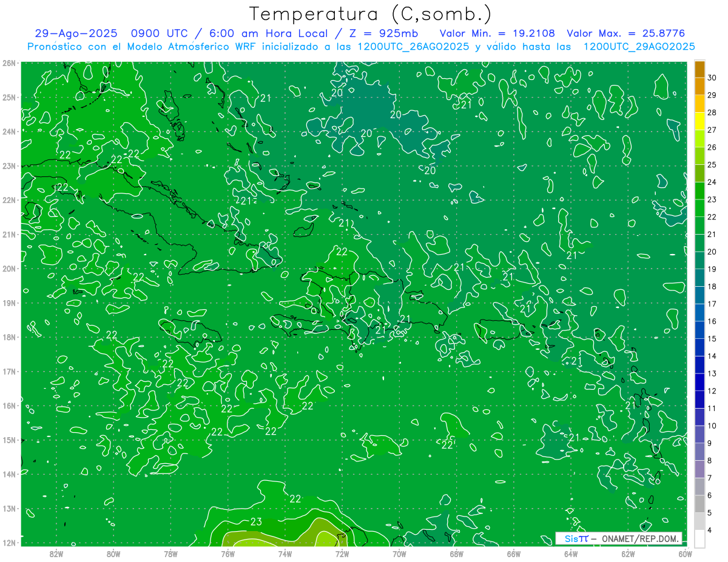Click the valid-until time "1200UTC_29AGO2025"

[x=639, y=47]
